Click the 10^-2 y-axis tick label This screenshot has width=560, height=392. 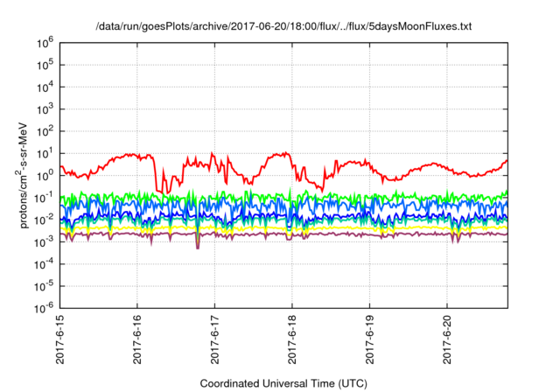tap(44, 220)
